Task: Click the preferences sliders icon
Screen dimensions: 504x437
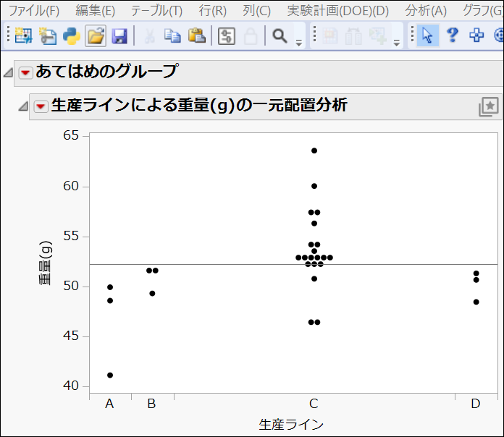Action: 227,35
